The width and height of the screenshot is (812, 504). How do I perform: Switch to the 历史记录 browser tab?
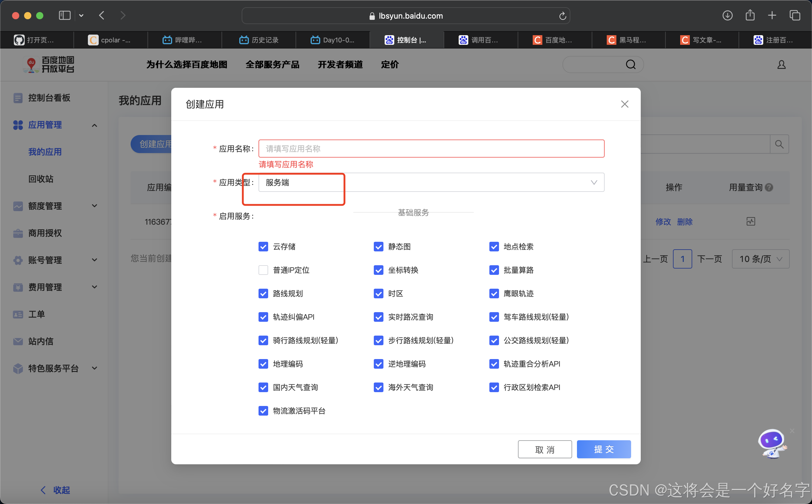click(259, 40)
